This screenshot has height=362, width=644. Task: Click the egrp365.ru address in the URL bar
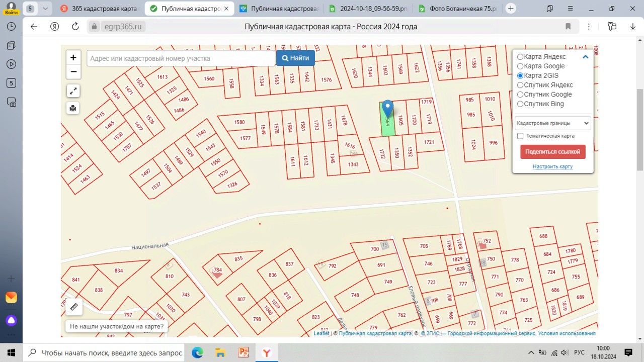pos(123,27)
